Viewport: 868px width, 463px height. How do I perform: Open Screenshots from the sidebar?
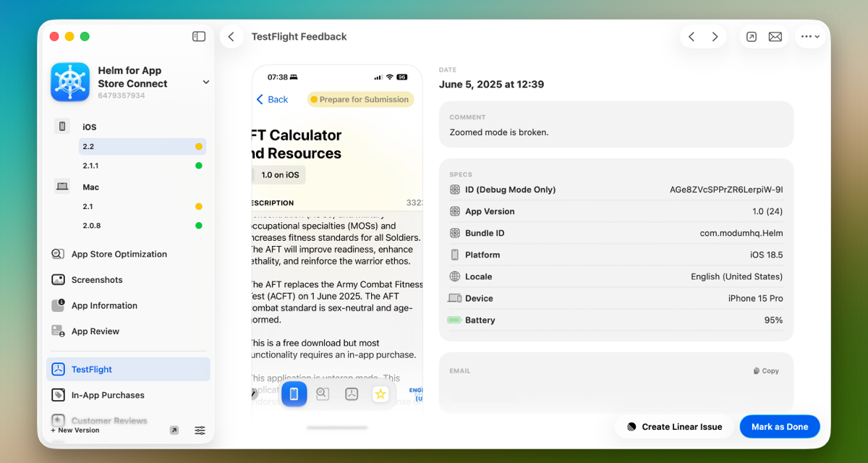pyautogui.click(x=95, y=279)
